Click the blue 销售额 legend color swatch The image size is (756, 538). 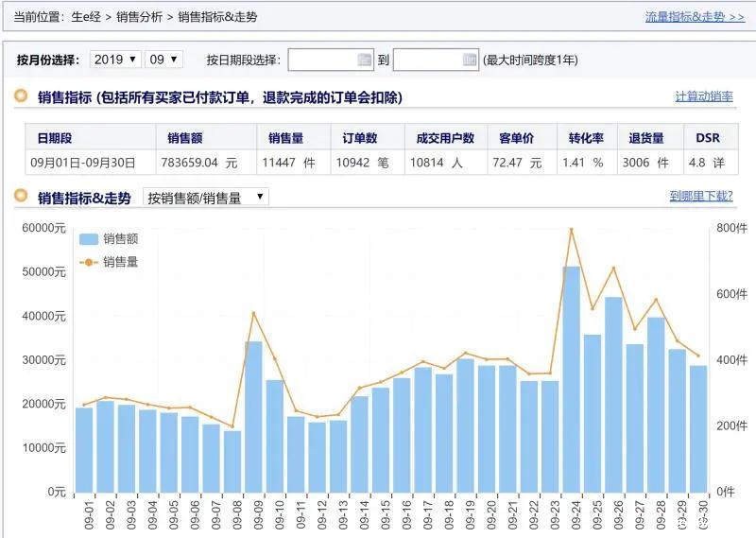pos(89,240)
